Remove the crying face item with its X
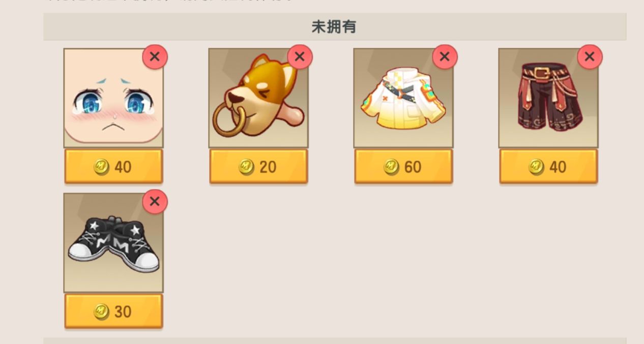Viewport: 644px width, 344px height. pos(155,57)
